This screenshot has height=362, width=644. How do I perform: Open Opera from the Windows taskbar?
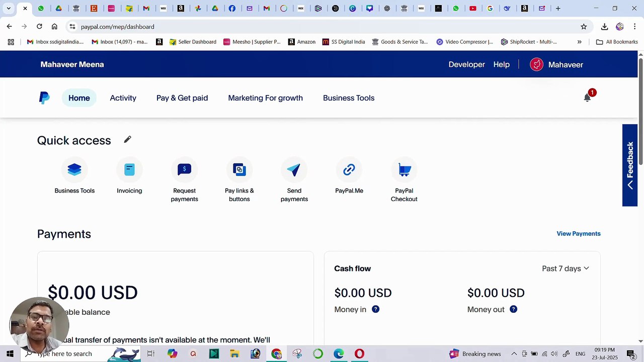point(359,354)
